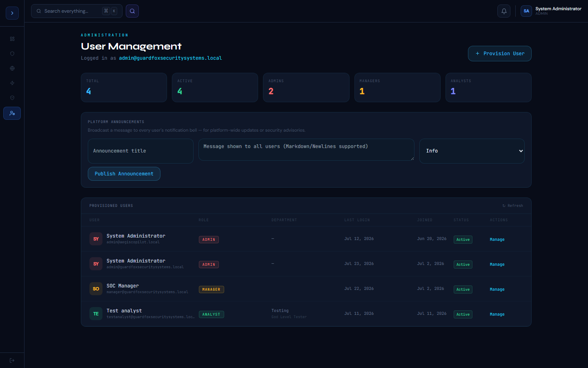This screenshot has width=588, height=368.
Task: Click the TE avatar for Test analyst
Action: coord(96,314)
